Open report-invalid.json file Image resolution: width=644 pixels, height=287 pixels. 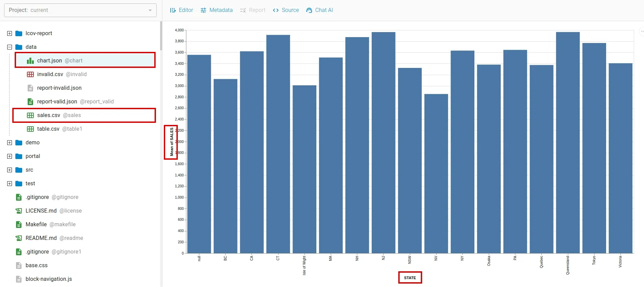coord(59,88)
